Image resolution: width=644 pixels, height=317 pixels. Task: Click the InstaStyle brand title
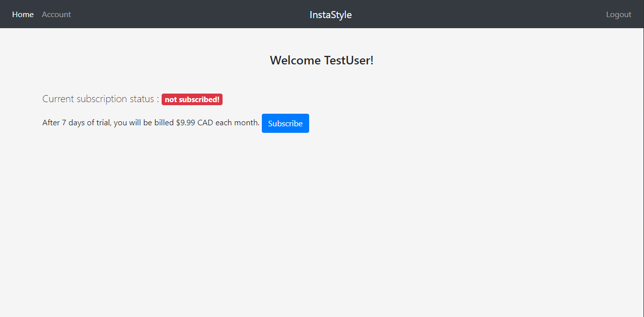click(330, 15)
